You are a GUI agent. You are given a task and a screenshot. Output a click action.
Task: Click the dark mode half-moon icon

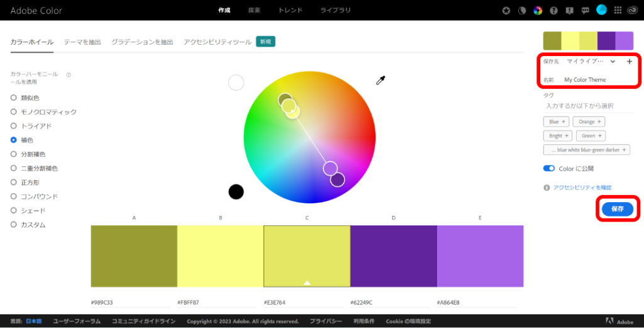point(522,11)
